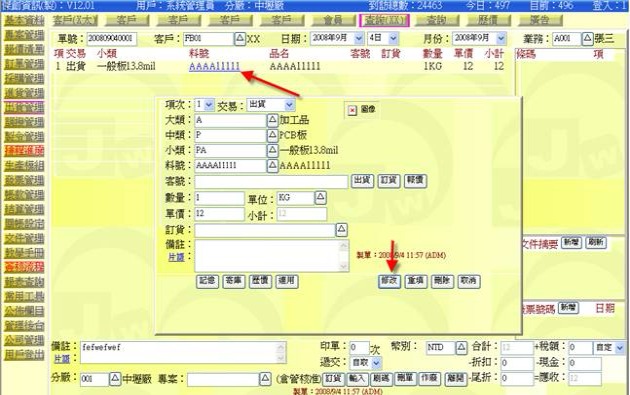Click into the 單價 input field
Screen dimensions: 630x395
tap(219, 214)
